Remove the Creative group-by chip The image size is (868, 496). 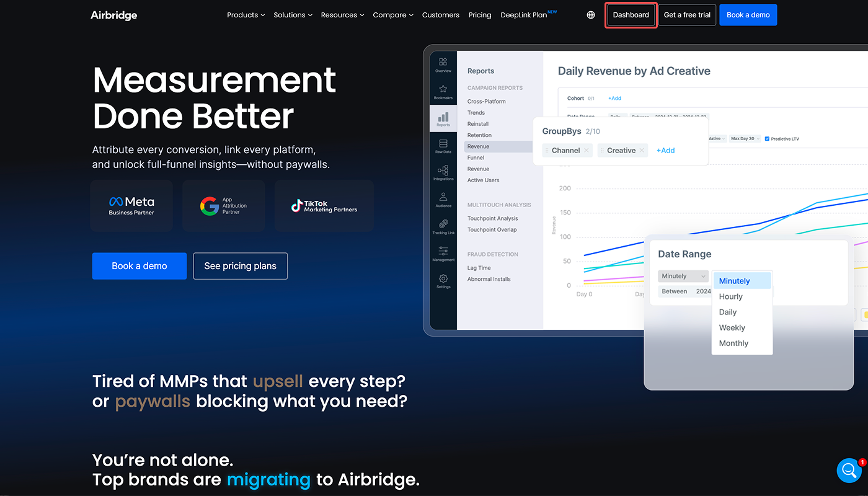point(642,150)
